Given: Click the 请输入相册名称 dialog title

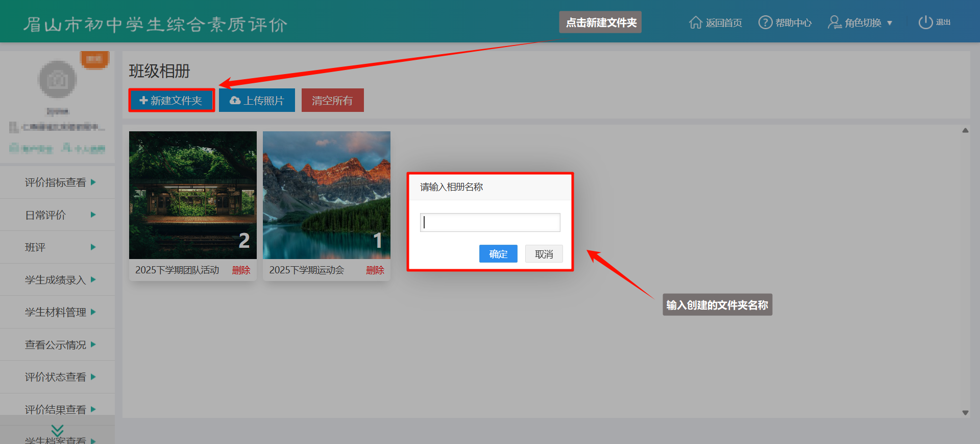Looking at the screenshot, I should [451, 187].
